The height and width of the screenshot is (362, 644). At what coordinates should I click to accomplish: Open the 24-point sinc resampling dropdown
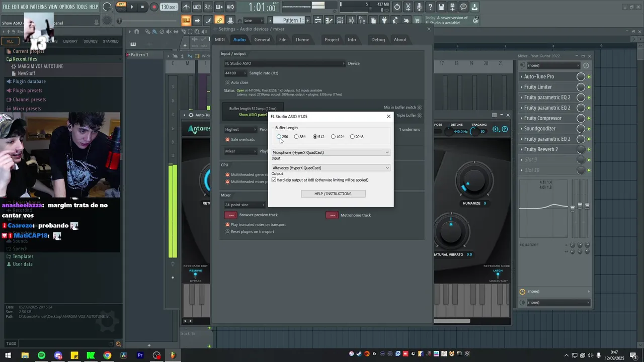point(245,205)
